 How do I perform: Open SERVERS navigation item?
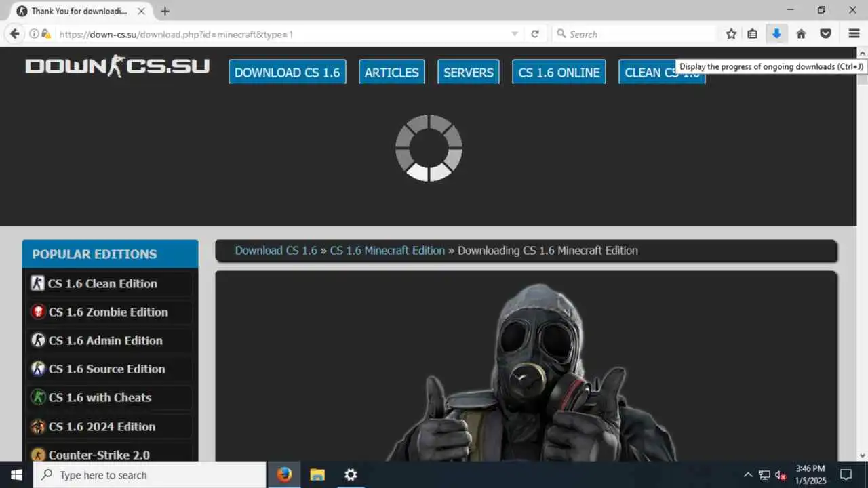click(x=469, y=73)
